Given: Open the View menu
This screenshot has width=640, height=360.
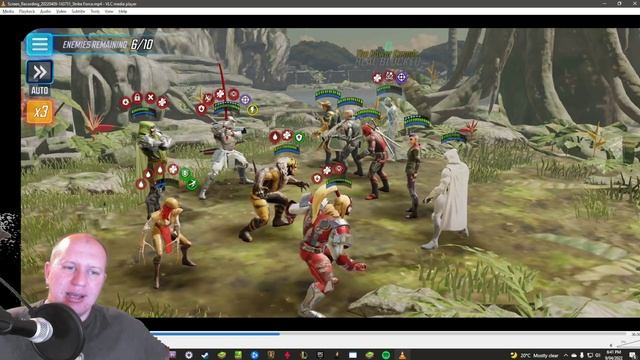Looking at the screenshot, I should pos(109,11).
